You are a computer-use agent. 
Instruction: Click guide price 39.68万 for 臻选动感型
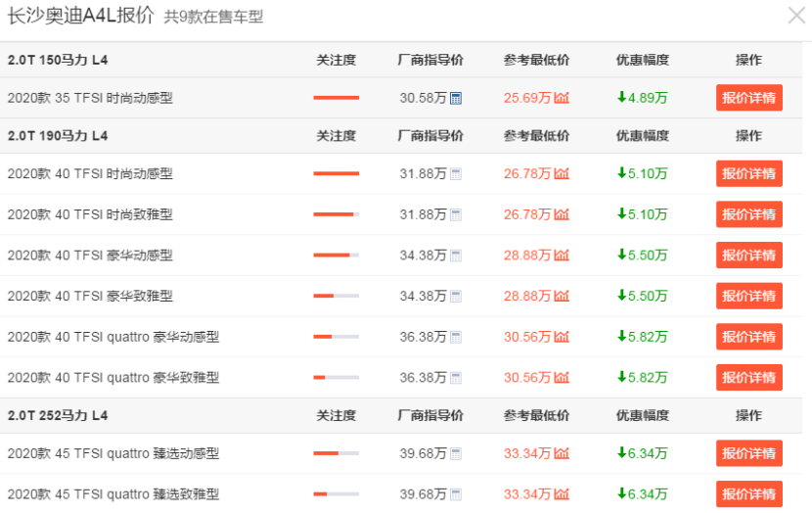pyautogui.click(x=423, y=454)
